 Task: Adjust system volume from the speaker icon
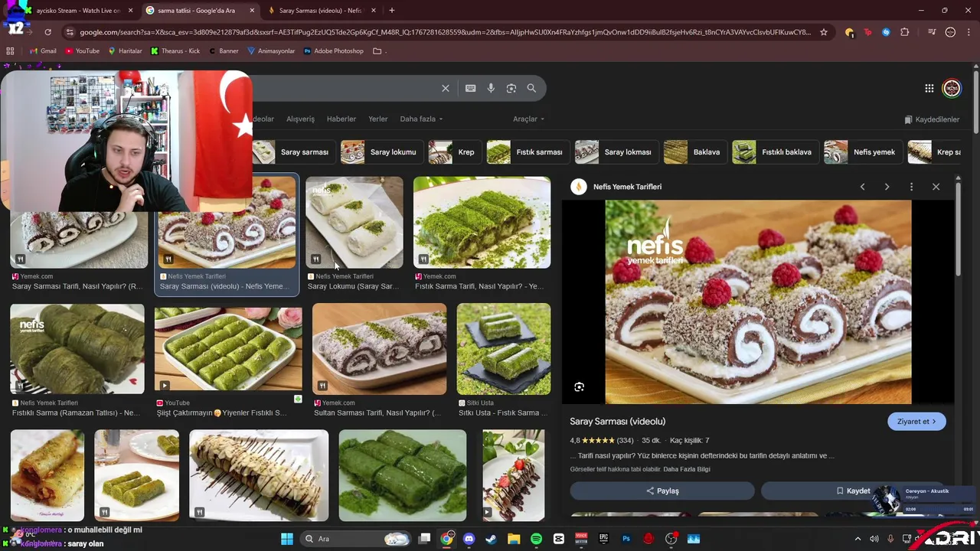874,539
